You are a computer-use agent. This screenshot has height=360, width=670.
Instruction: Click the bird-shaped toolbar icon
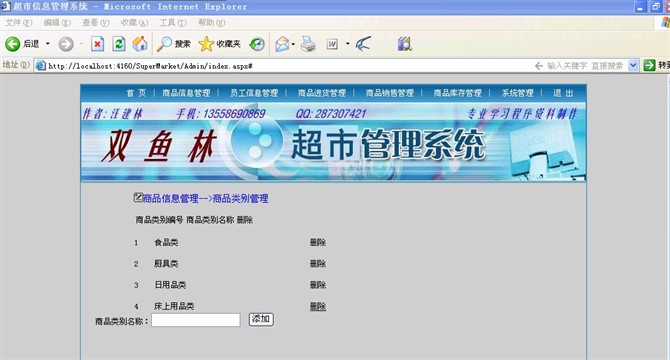tap(363, 44)
